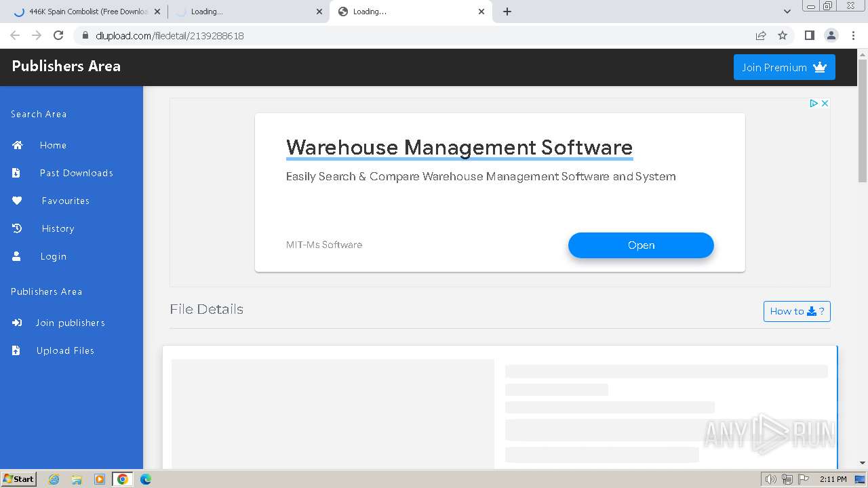The image size is (868, 488).
Task: Click the page vertical scrollbar
Action: [x=863, y=121]
